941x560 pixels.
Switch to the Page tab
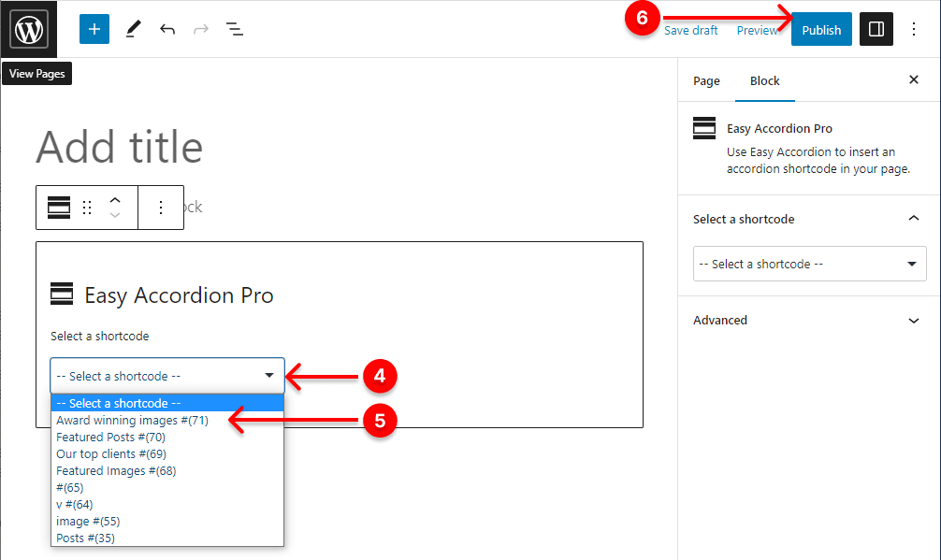(x=706, y=81)
